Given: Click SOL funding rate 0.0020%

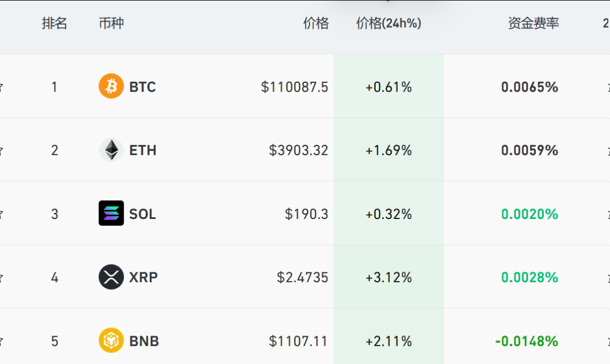Looking at the screenshot, I should [x=529, y=214].
